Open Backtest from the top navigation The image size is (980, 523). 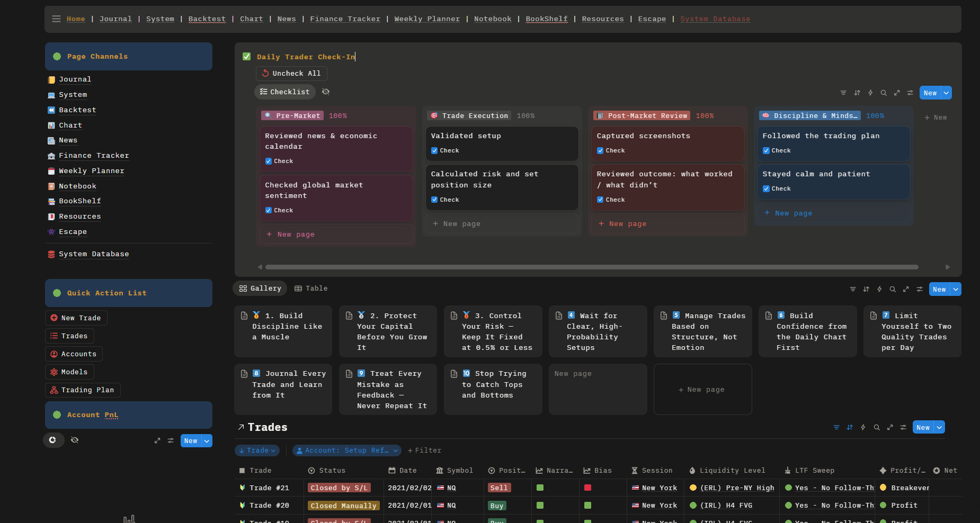pos(207,19)
